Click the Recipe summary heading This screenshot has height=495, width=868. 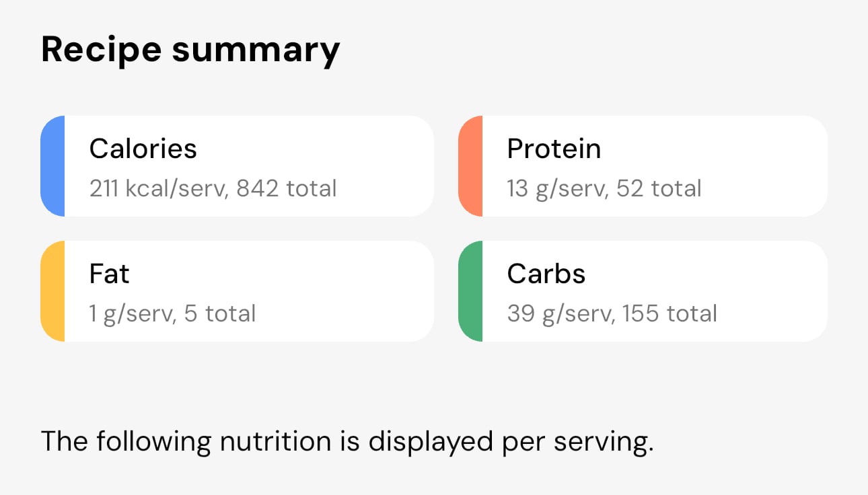[190, 48]
